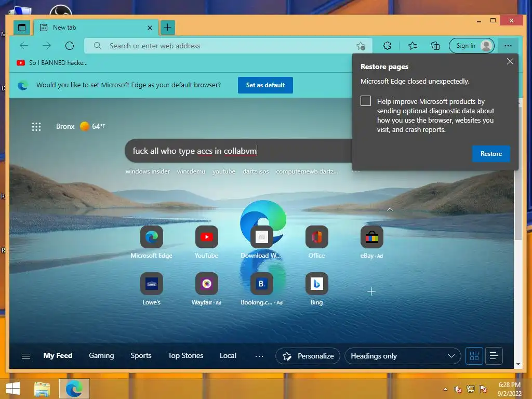Click inside the new tab search box

[239, 151]
